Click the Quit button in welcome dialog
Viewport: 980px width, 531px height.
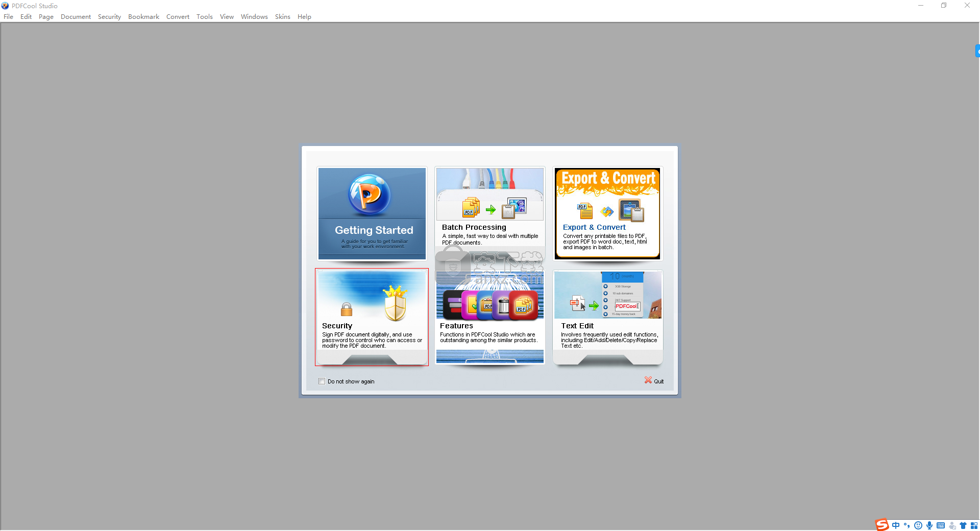click(654, 381)
